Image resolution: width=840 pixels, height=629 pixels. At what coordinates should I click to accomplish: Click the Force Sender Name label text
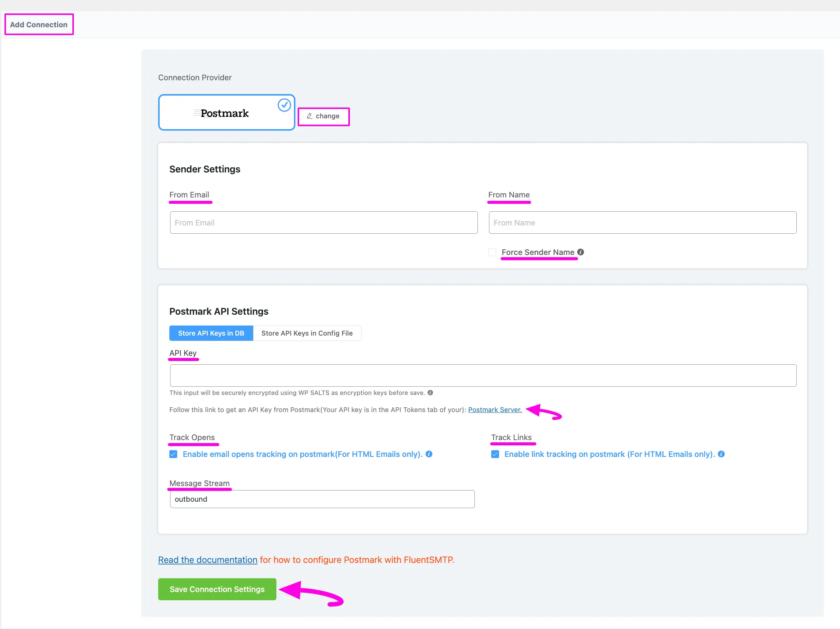[x=538, y=252]
